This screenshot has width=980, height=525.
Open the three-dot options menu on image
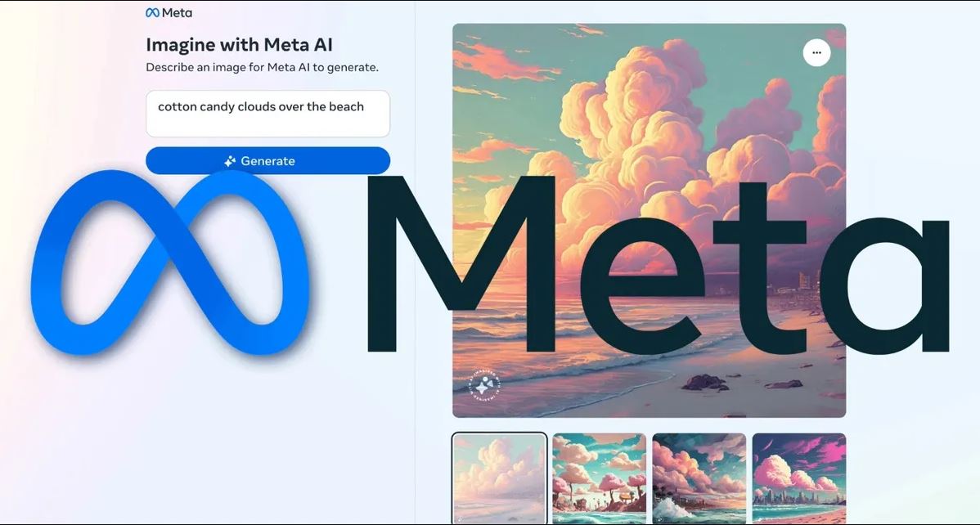(x=816, y=53)
